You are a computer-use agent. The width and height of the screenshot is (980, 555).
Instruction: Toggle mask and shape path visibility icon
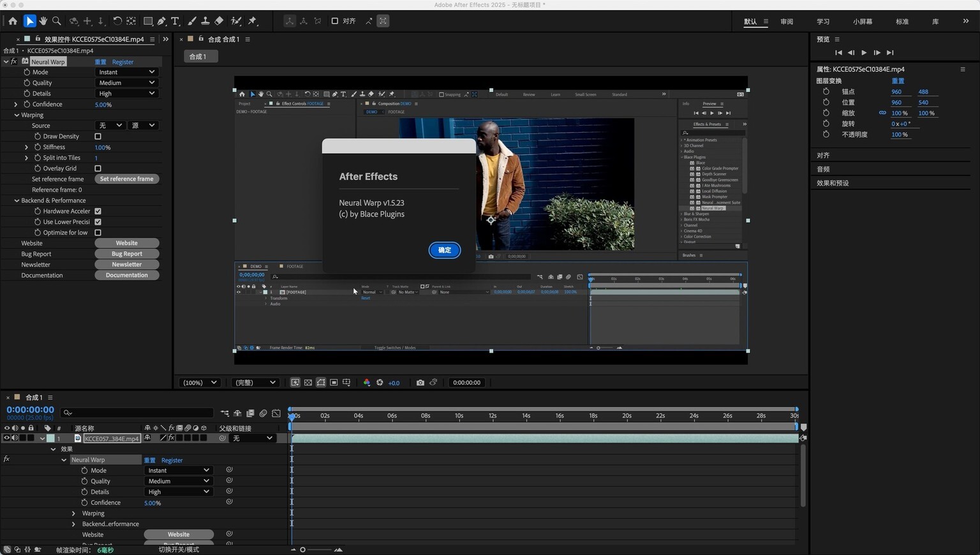(321, 383)
